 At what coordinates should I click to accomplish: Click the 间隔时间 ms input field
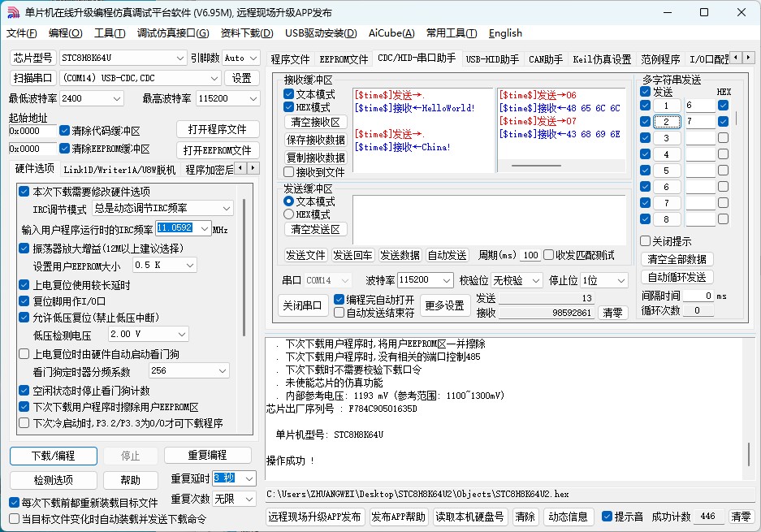coord(698,296)
